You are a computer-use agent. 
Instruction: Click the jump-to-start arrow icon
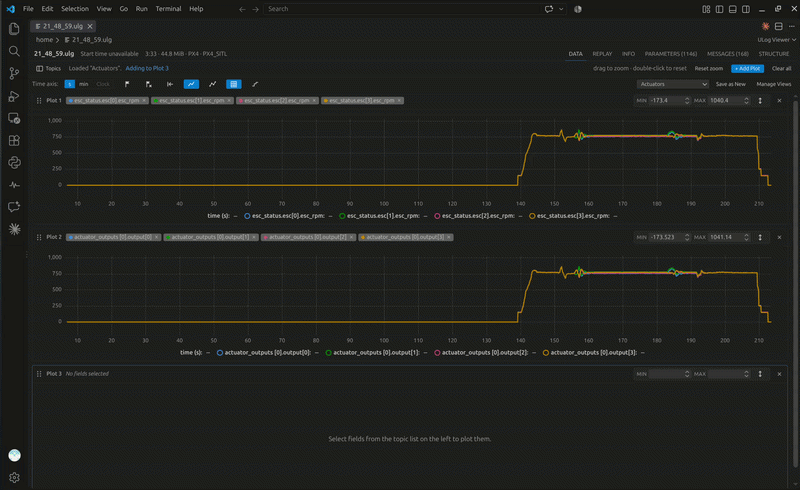[x=170, y=84]
